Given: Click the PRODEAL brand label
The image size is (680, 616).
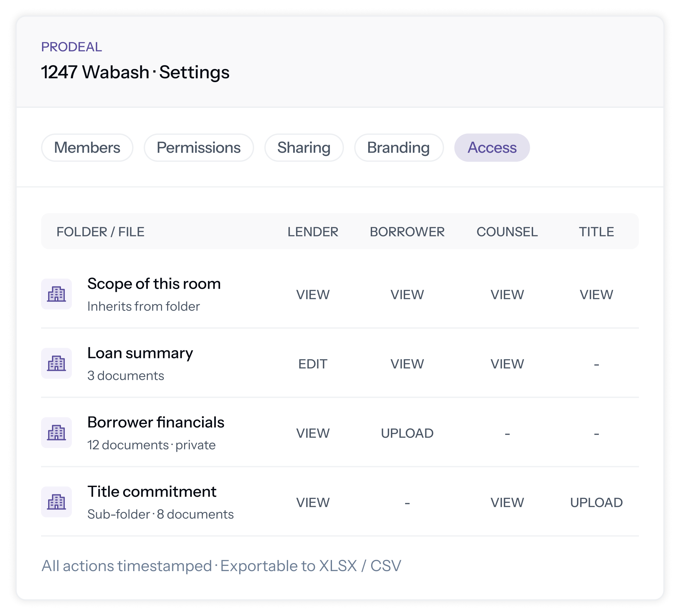Looking at the screenshot, I should (72, 47).
